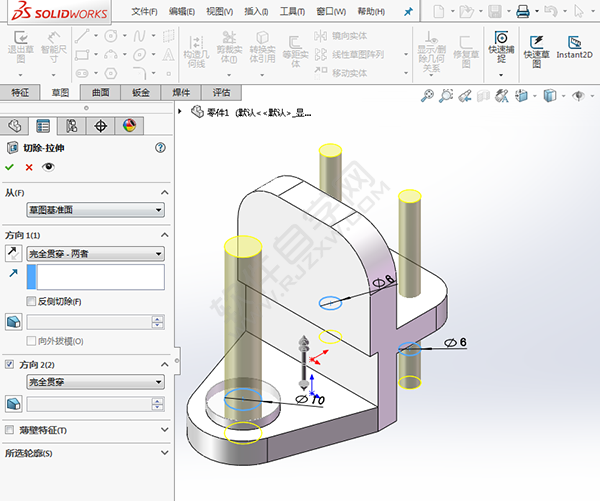
Task: Open the 编辑(E) menu
Action: click(182, 12)
